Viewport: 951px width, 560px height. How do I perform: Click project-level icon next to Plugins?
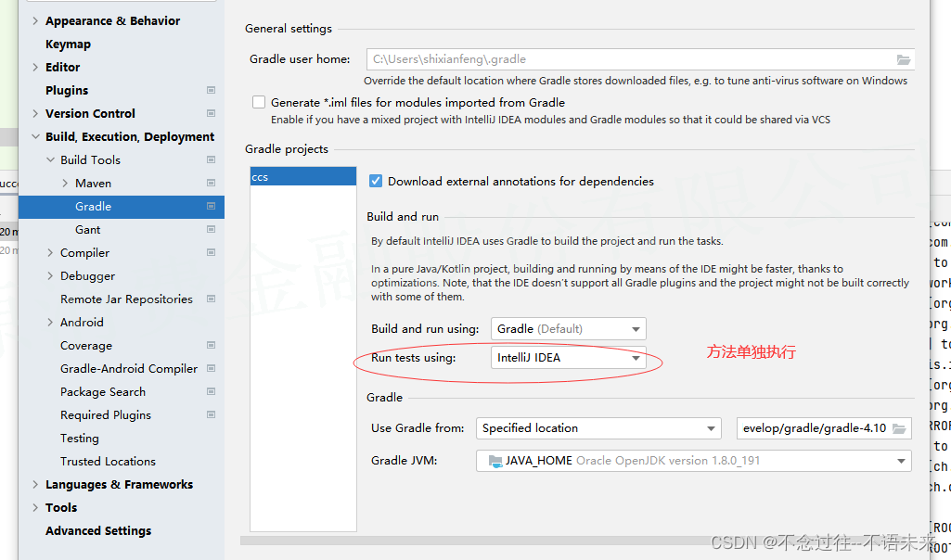pos(211,90)
